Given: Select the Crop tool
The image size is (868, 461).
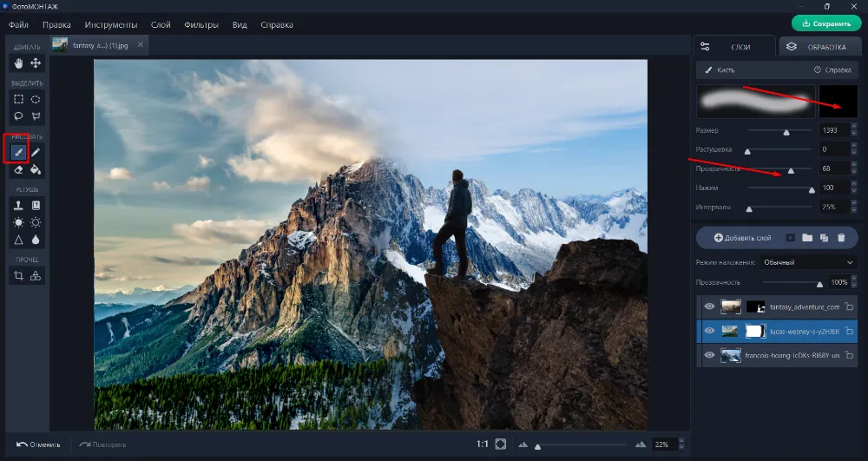Looking at the screenshot, I should pyautogui.click(x=18, y=275).
